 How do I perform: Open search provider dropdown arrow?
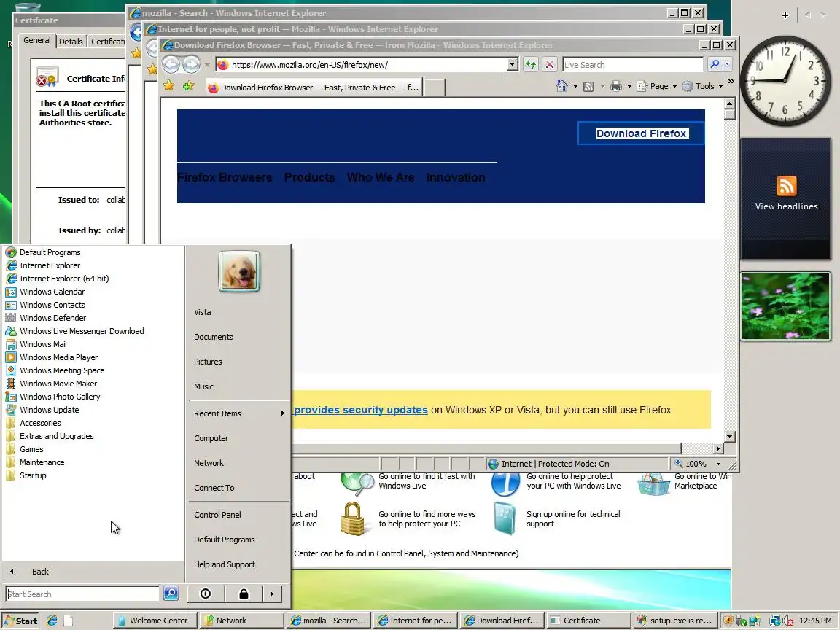(727, 64)
